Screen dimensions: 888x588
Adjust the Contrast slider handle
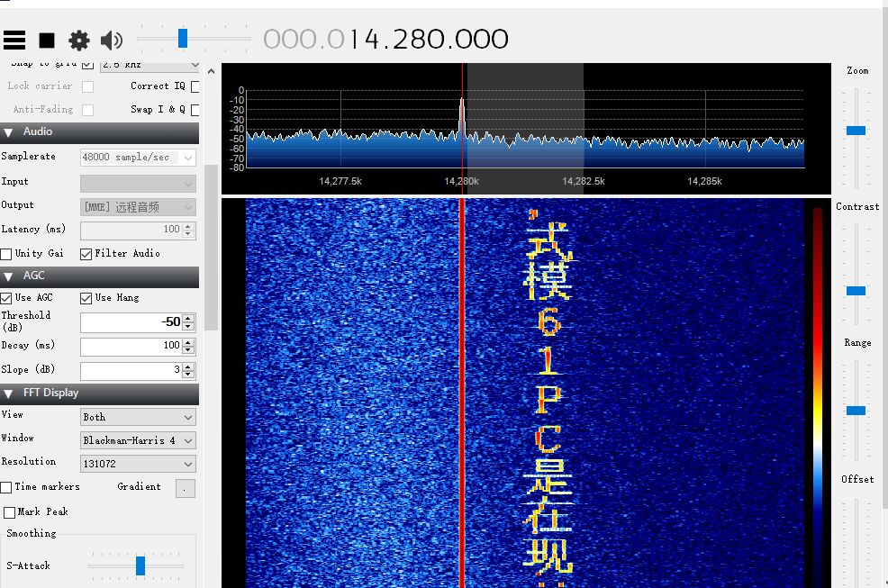click(856, 291)
